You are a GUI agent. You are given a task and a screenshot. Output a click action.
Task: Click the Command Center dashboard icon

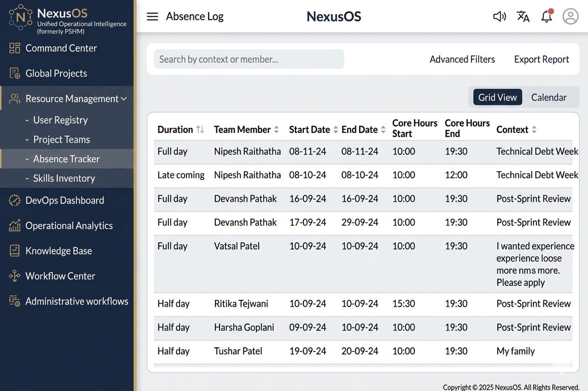point(15,48)
